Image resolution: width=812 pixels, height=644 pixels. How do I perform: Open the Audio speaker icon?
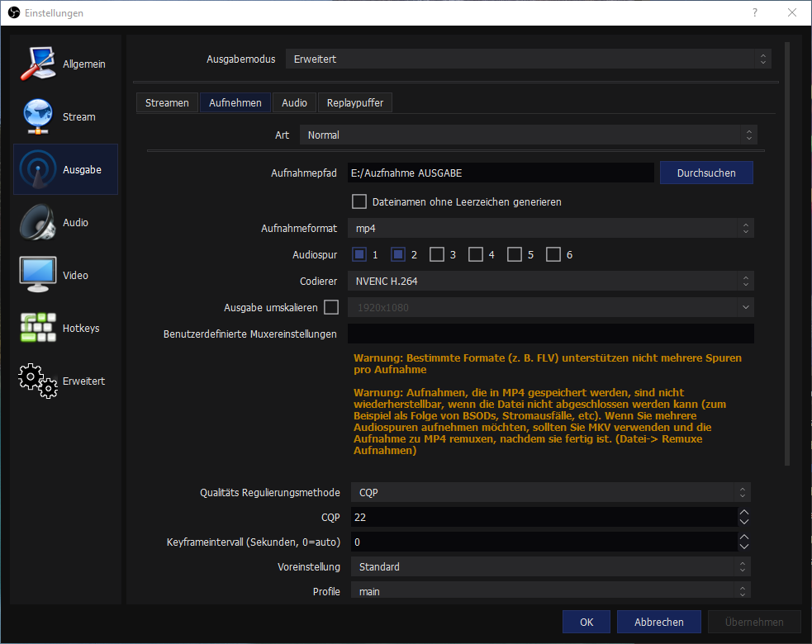pyautogui.click(x=38, y=222)
